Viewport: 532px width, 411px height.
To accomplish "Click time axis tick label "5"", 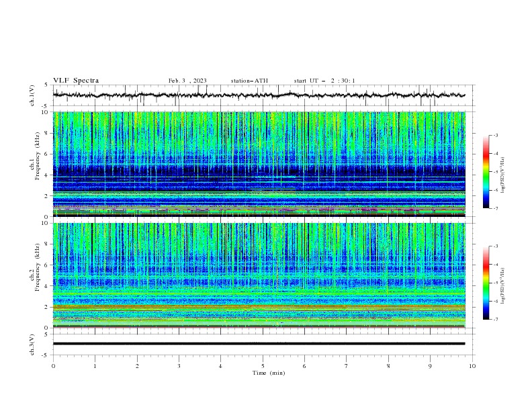I will [x=263, y=366].
